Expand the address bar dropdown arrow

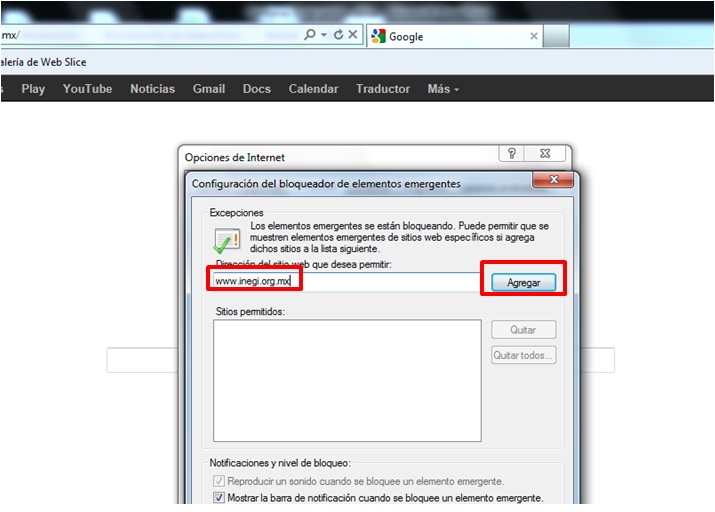pos(324,35)
